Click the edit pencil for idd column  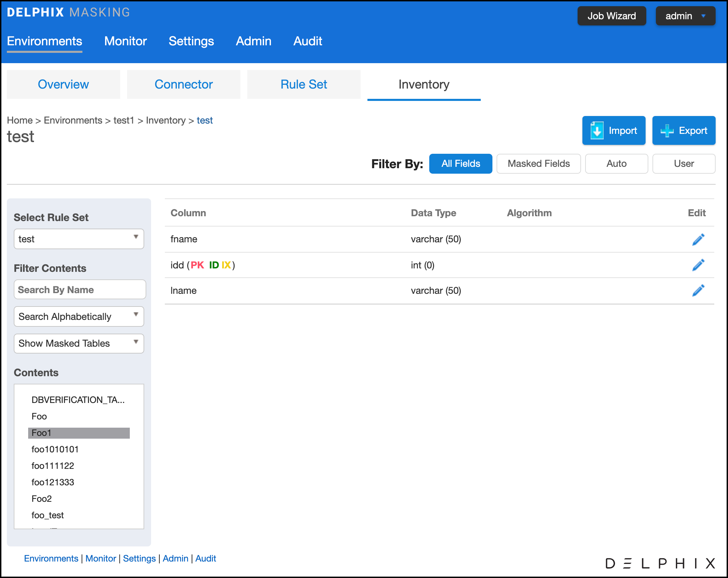698,265
